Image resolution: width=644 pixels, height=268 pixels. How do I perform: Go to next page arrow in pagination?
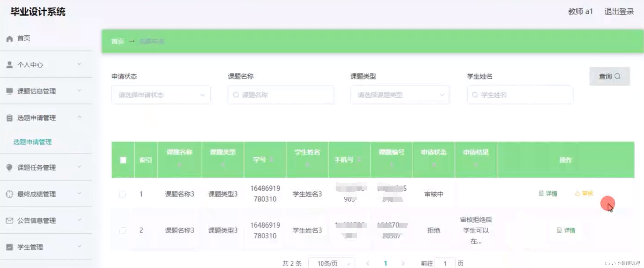coord(403,263)
